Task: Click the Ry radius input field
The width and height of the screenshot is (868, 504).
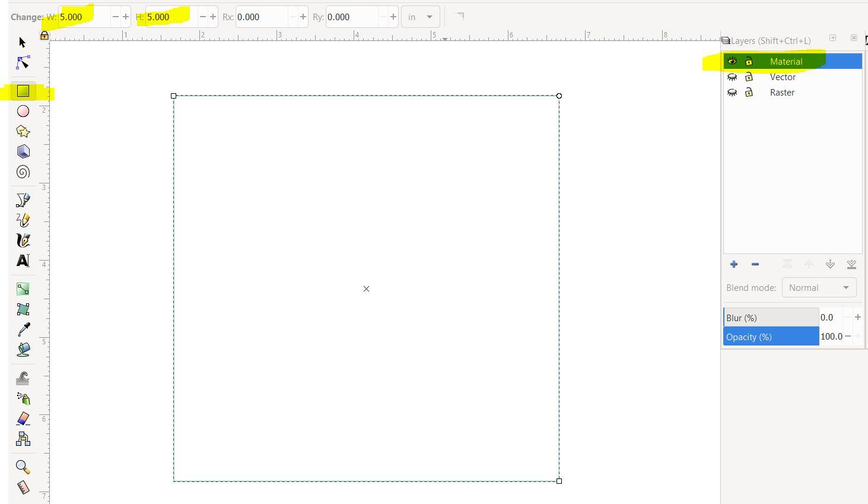Action: coord(352,17)
